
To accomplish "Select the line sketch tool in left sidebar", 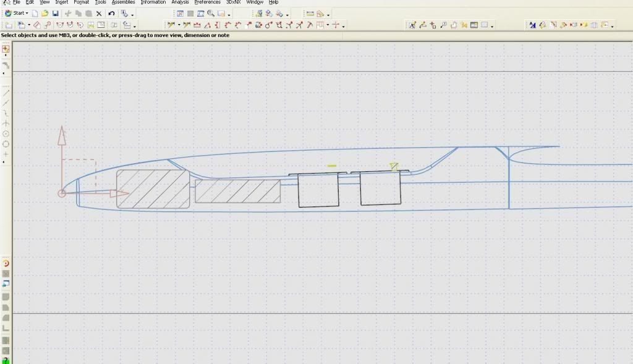I will coord(6,93).
